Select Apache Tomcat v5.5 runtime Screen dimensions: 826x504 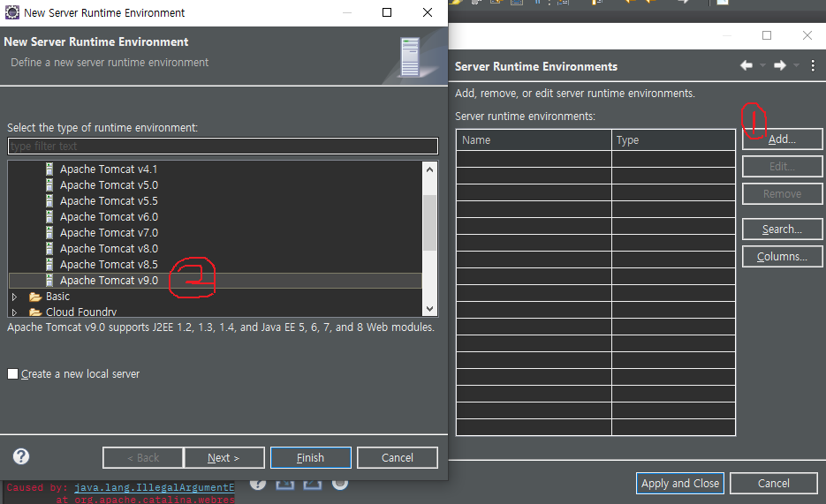(109, 201)
